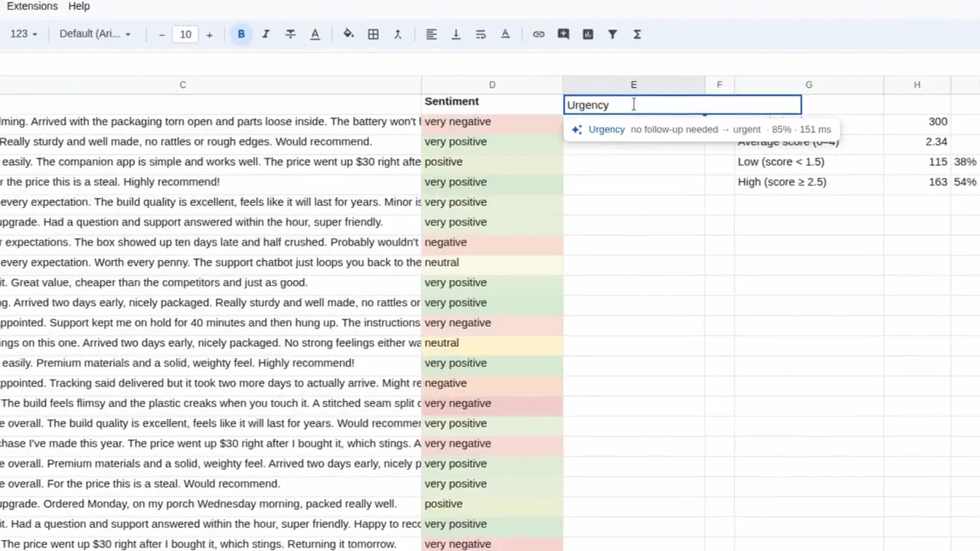Image resolution: width=980 pixels, height=551 pixels.
Task: Click the Sentiment header cell
Action: click(x=492, y=102)
